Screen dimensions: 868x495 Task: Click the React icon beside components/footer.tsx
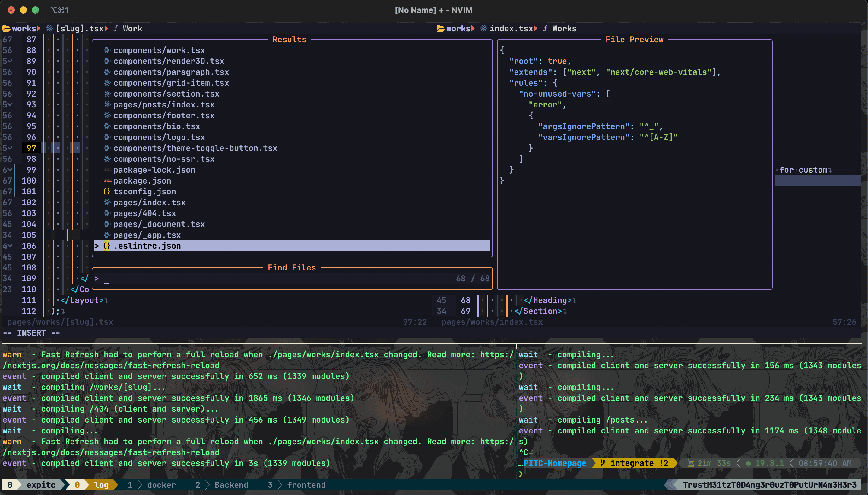click(x=107, y=116)
